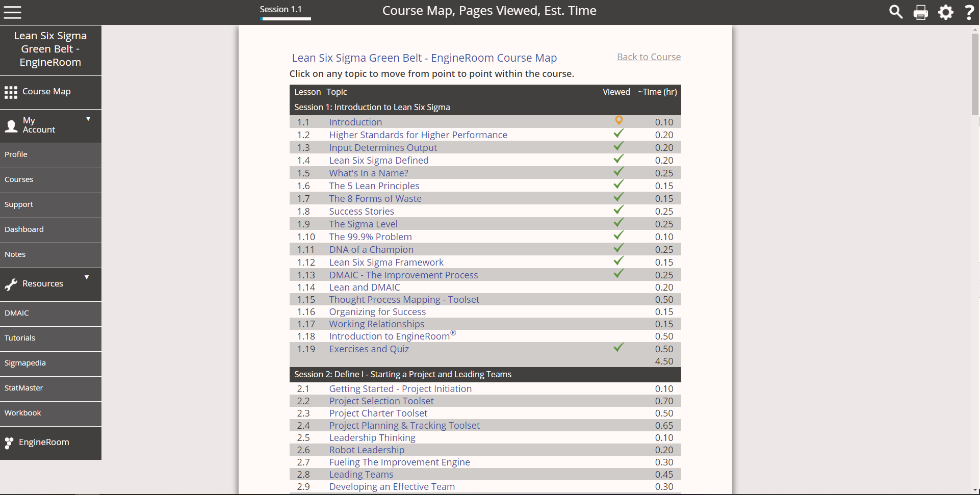The image size is (980, 495).
Task: Open The 99.9% Problem topic
Action: [x=370, y=237]
